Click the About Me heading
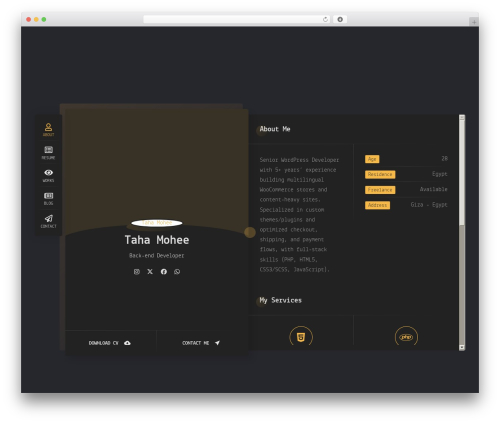500x423 pixels. (275, 129)
